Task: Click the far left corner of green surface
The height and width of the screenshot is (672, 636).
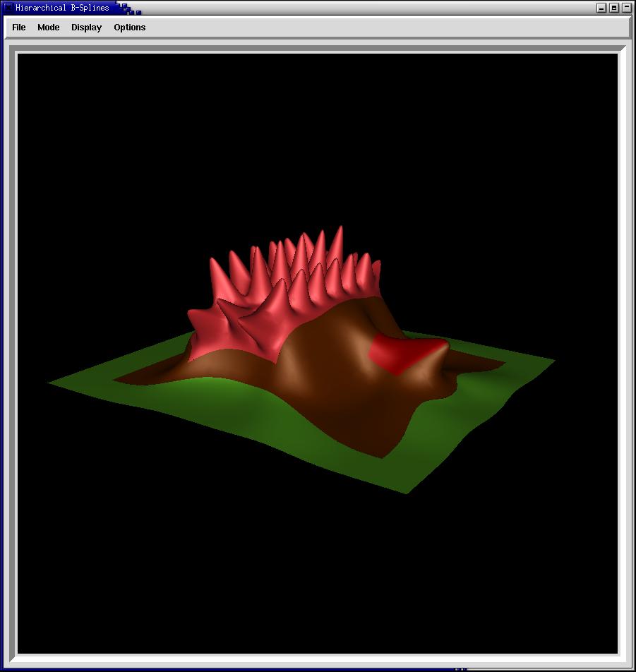Action: click(x=51, y=383)
